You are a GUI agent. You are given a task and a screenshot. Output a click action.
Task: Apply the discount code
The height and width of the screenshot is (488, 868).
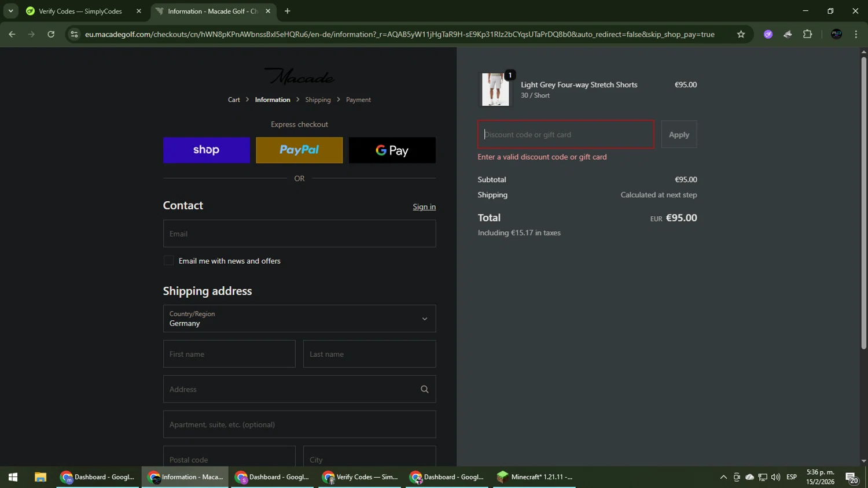679,134
